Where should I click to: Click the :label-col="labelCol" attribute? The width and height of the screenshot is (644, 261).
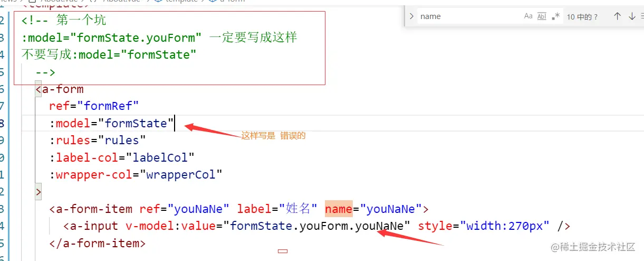click(122, 157)
